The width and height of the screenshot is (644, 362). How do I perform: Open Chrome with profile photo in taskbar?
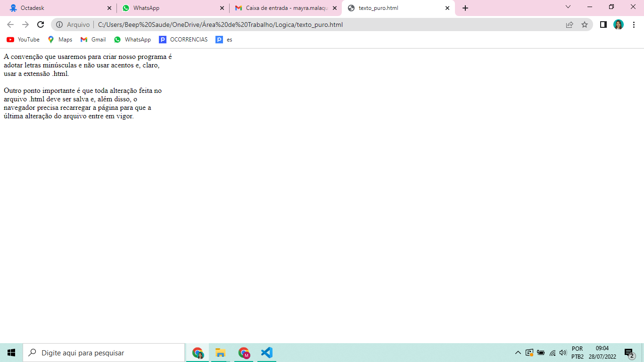click(198, 353)
